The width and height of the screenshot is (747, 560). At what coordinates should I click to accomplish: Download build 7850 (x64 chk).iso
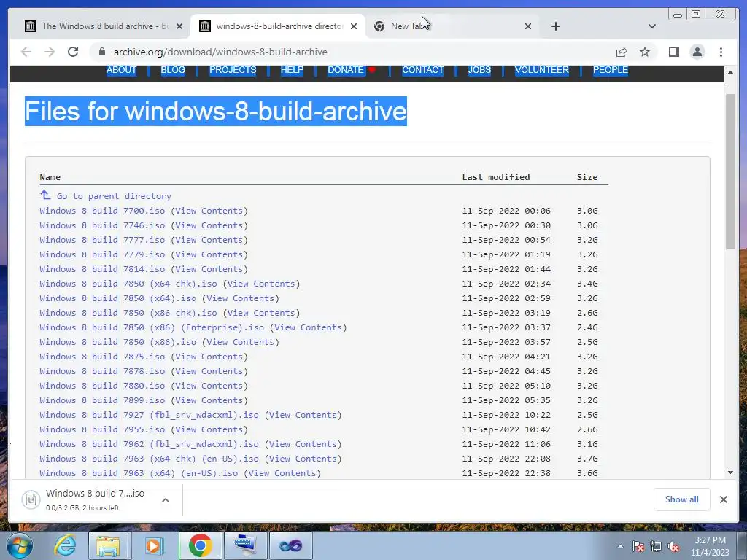[x=128, y=284]
